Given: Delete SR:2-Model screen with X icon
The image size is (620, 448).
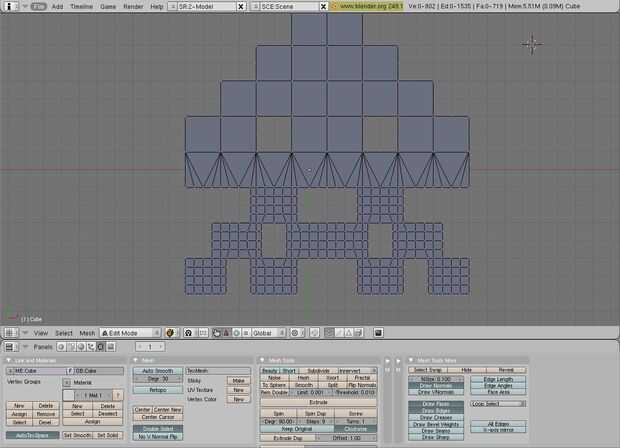Looking at the screenshot, I should (x=240, y=6).
